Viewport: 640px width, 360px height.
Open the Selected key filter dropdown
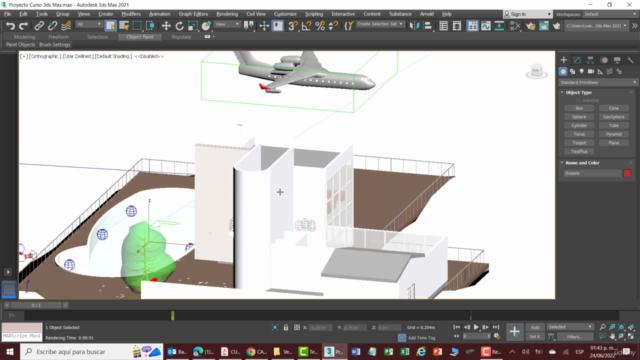[x=570, y=327]
